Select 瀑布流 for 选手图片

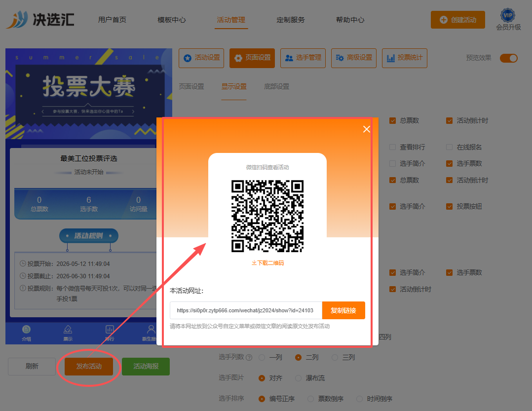(298, 378)
